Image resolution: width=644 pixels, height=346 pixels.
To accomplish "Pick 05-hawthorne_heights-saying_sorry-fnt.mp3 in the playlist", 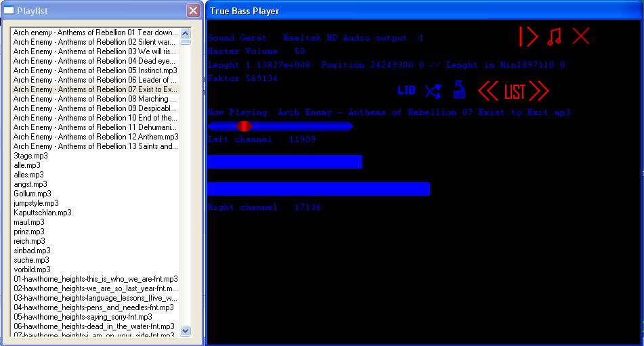I will 83,317.
